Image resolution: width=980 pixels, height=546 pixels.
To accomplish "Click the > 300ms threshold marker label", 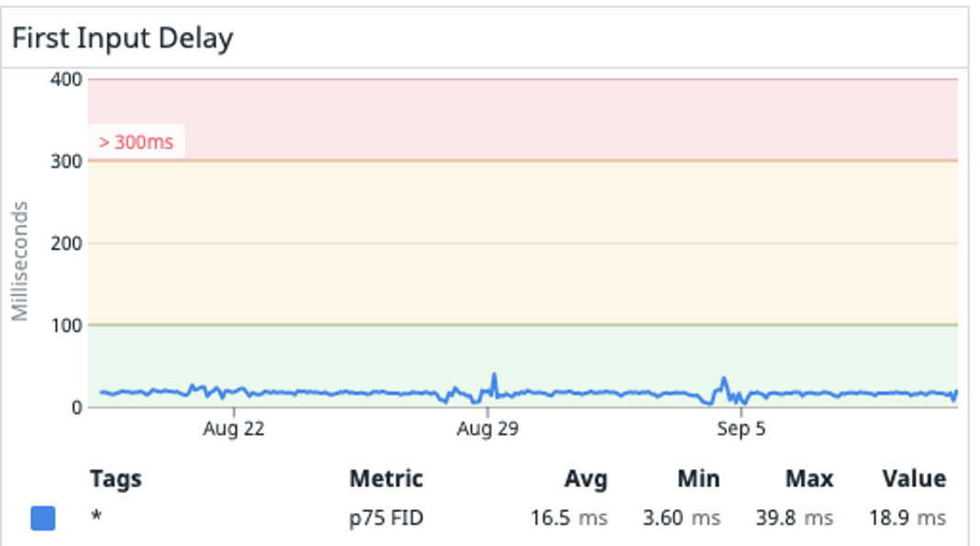I will 137,142.
